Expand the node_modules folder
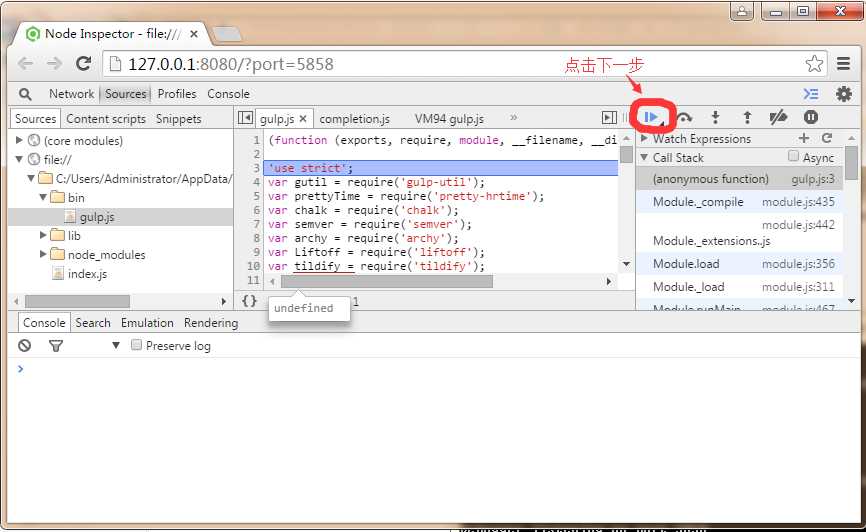 tap(43, 254)
